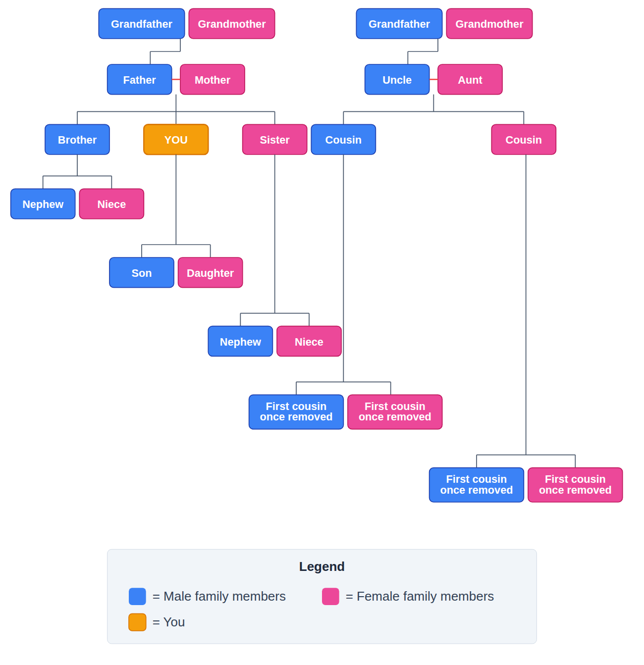Select the Grandmother node above Uncle

(489, 24)
